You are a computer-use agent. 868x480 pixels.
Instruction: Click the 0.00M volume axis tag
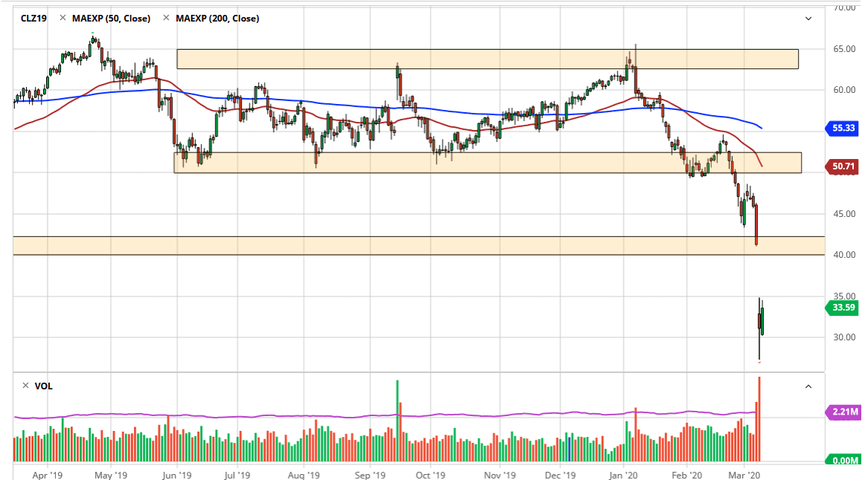tap(843, 460)
